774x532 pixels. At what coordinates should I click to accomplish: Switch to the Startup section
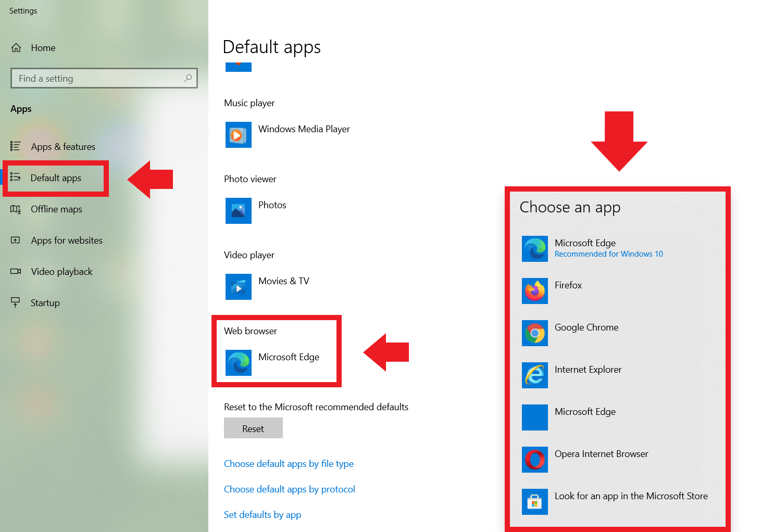pos(45,302)
